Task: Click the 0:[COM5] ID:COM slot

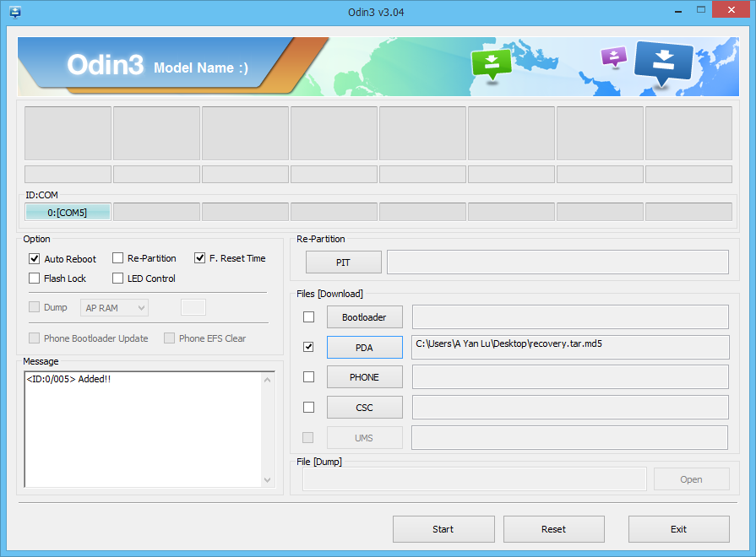Action: (68, 212)
